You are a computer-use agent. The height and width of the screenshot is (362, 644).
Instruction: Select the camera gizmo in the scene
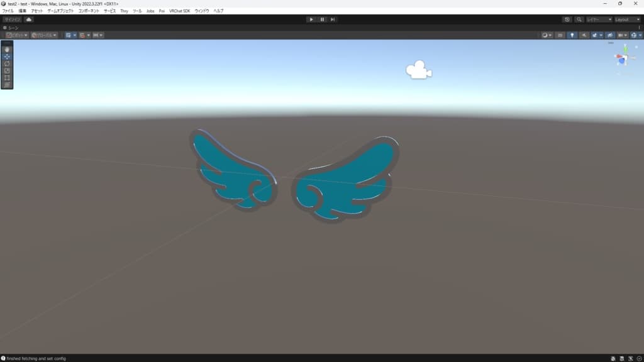[419, 70]
